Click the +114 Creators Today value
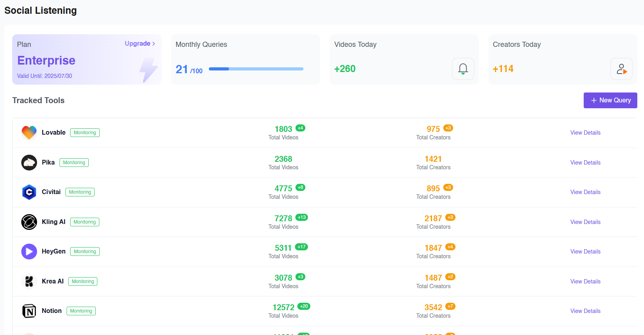This screenshot has width=644, height=335. click(503, 69)
